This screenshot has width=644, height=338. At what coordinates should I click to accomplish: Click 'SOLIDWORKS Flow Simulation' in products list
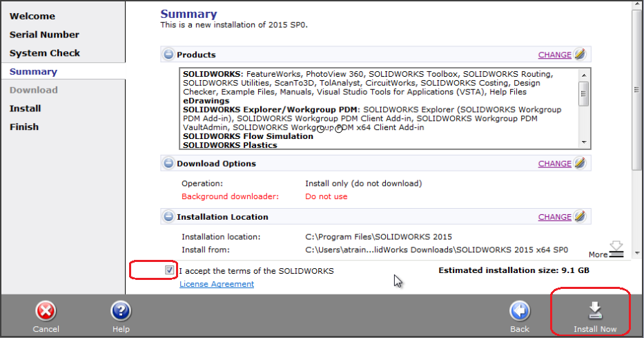tap(248, 136)
